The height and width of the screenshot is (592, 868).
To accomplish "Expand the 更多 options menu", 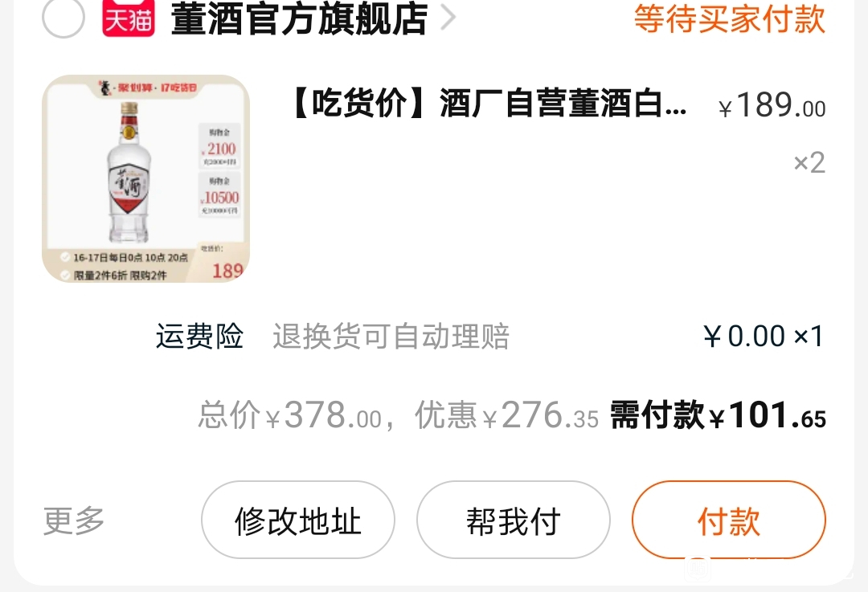I will point(74,520).
